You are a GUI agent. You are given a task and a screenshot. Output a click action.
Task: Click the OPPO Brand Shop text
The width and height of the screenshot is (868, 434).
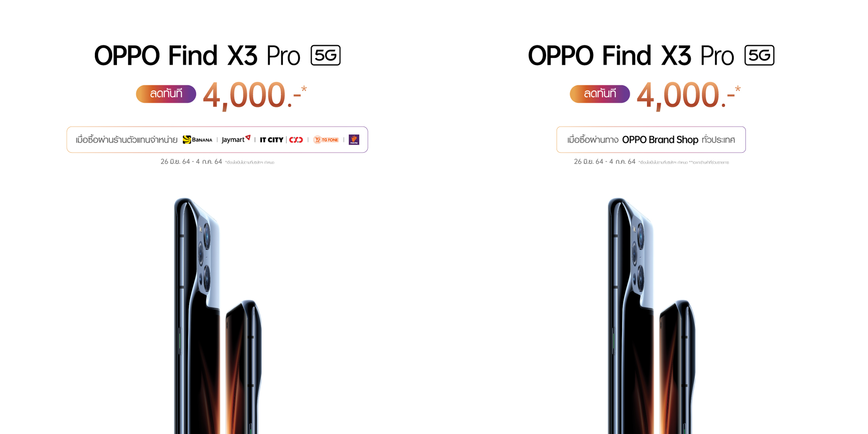(x=660, y=140)
